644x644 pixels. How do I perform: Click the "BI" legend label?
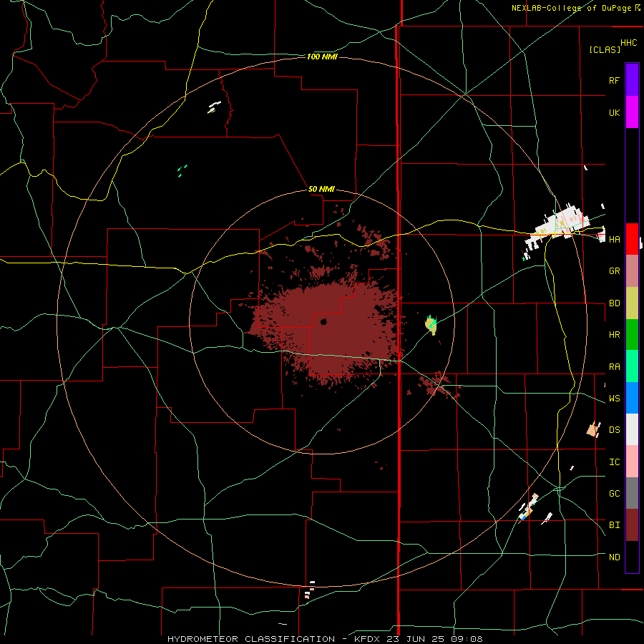point(614,525)
